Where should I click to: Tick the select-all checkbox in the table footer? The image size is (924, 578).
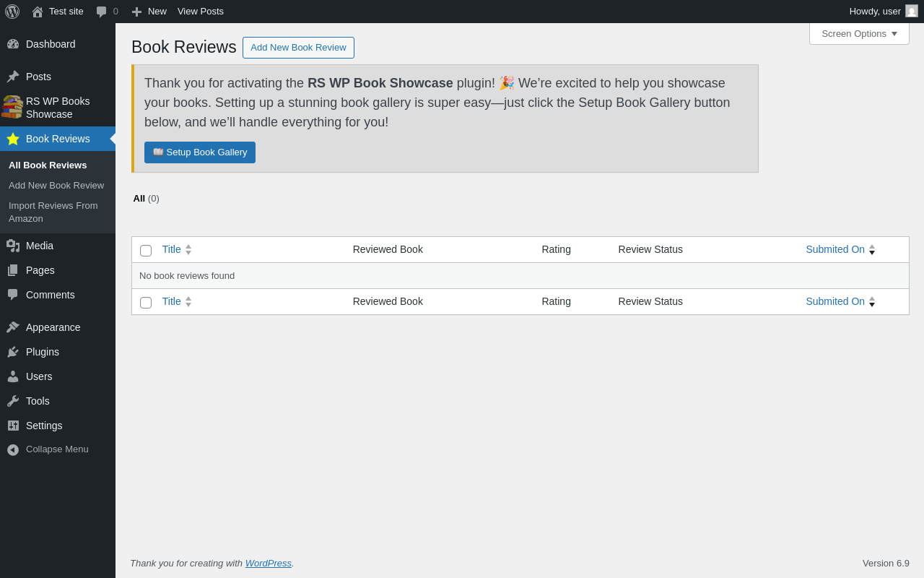(x=146, y=303)
